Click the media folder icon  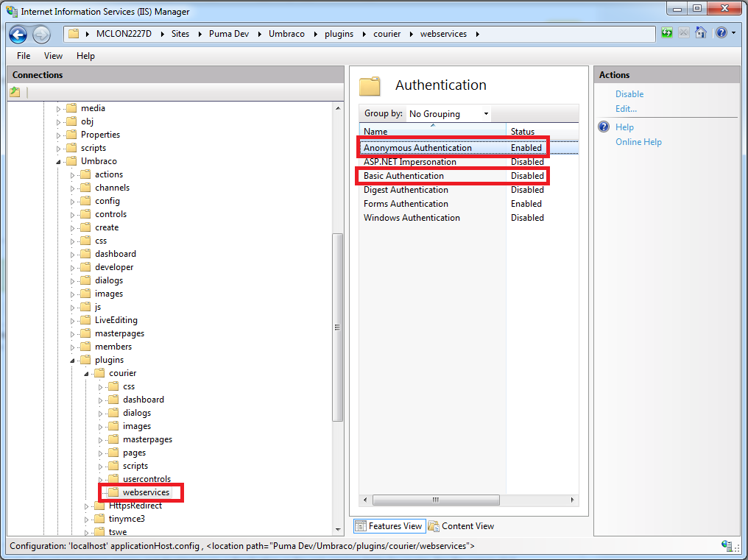71,108
